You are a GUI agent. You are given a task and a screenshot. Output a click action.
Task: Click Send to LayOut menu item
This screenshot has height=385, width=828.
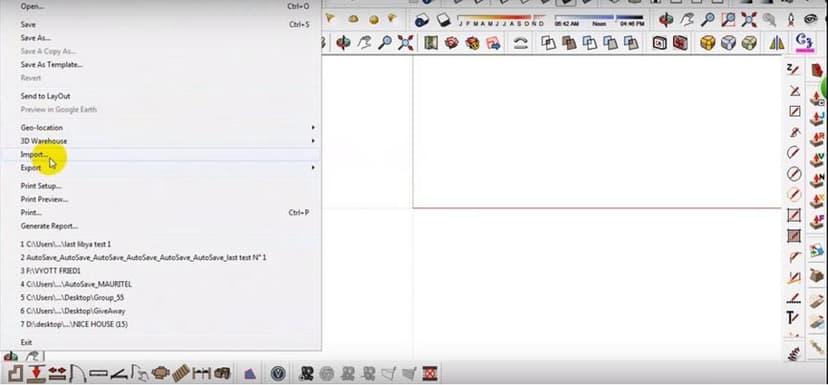coord(45,96)
